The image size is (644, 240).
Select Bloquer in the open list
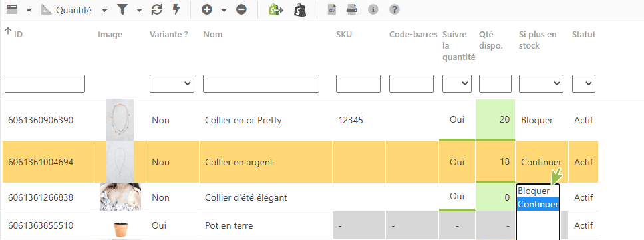pos(534,191)
